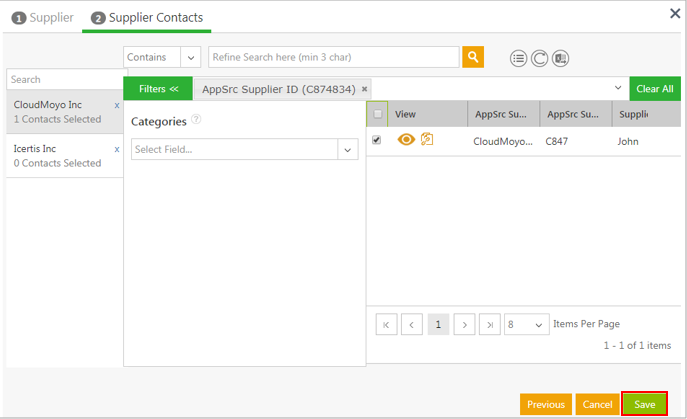
Task: Go to first page of results
Action: click(x=386, y=324)
